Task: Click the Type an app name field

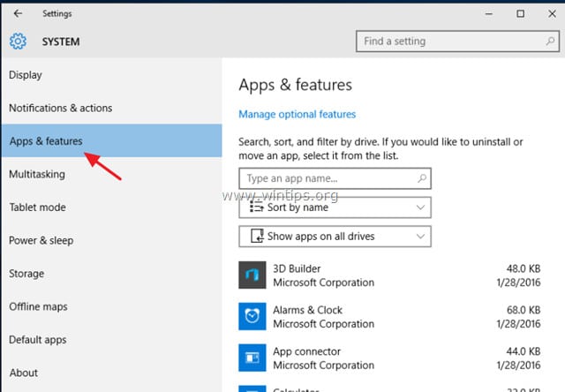Action: (x=335, y=178)
